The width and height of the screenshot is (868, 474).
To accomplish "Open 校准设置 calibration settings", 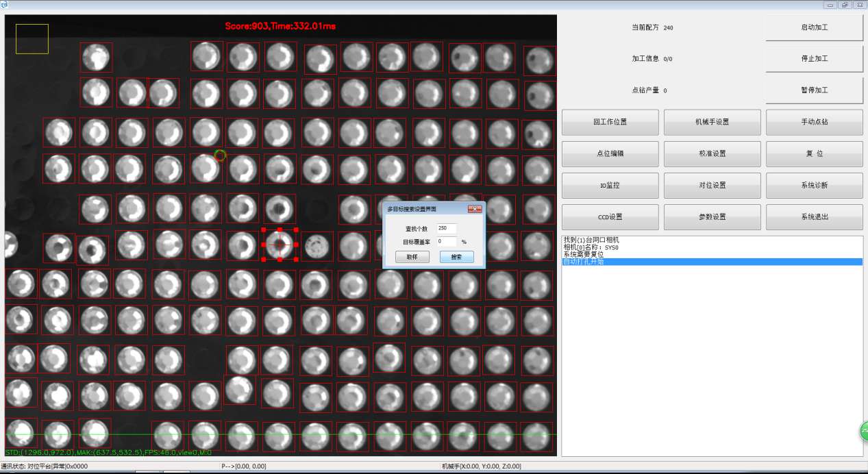I will tap(712, 153).
